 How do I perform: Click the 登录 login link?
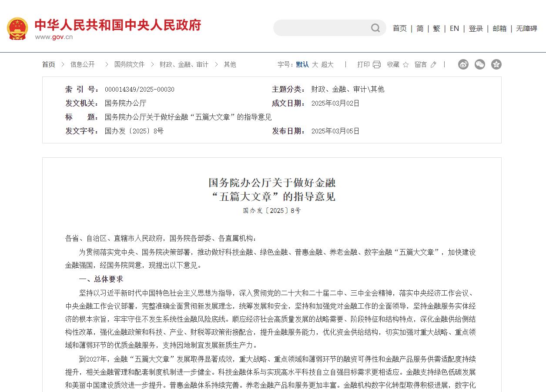(476, 28)
